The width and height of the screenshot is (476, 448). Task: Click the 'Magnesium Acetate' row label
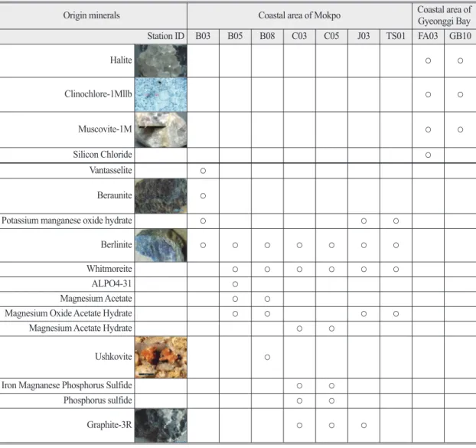coord(96,299)
